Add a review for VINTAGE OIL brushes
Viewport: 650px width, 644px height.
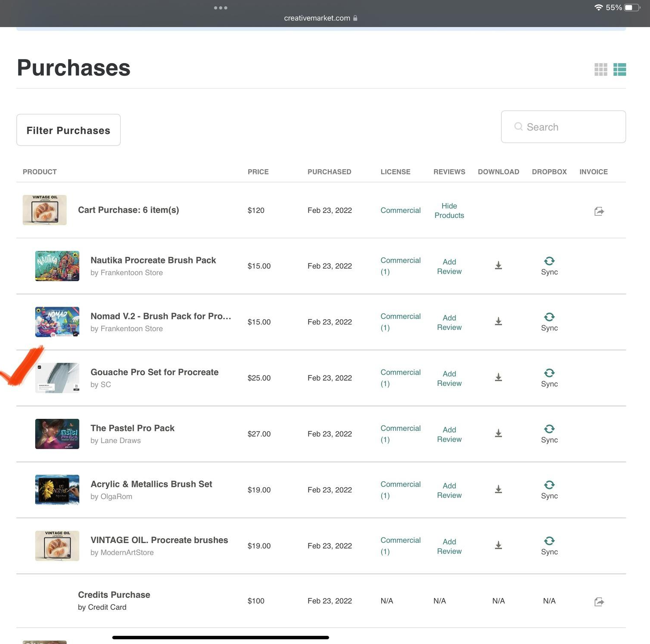[x=449, y=546]
